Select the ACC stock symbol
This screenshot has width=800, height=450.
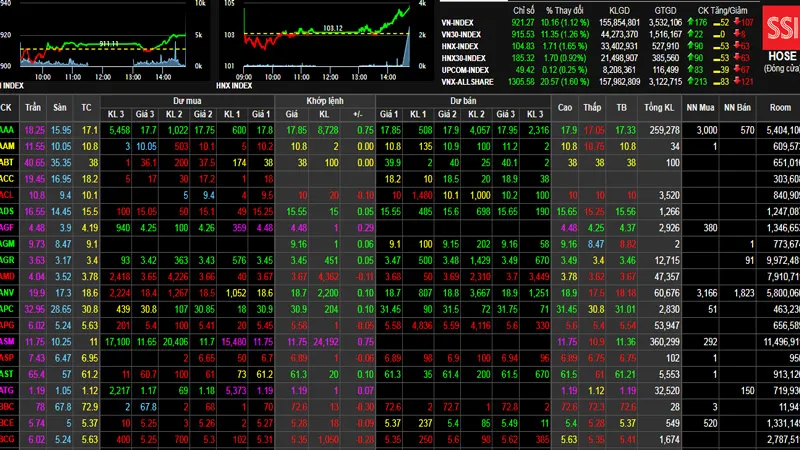click(x=7, y=179)
